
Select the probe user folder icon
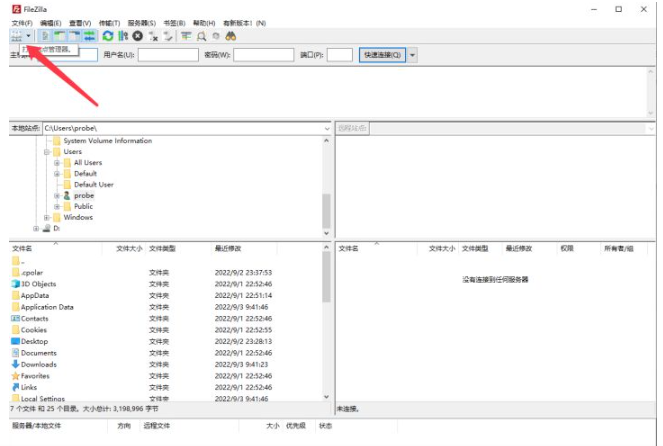[x=67, y=196]
